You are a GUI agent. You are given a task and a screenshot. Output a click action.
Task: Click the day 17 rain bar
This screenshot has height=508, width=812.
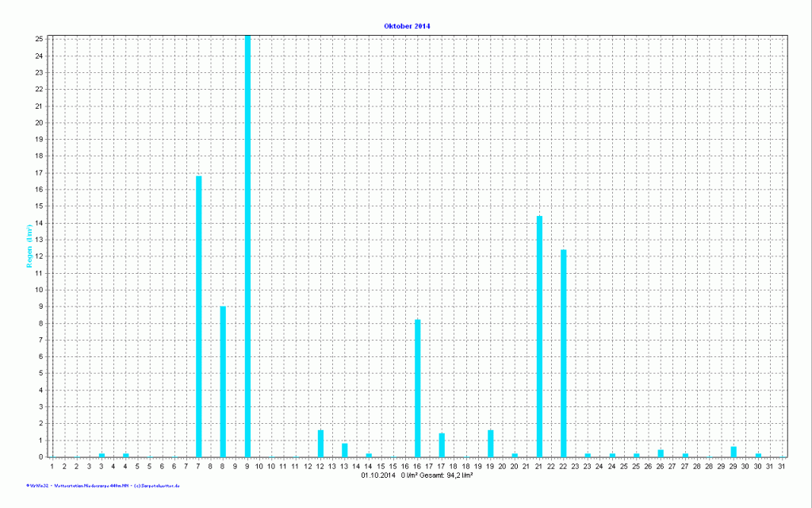[442, 445]
